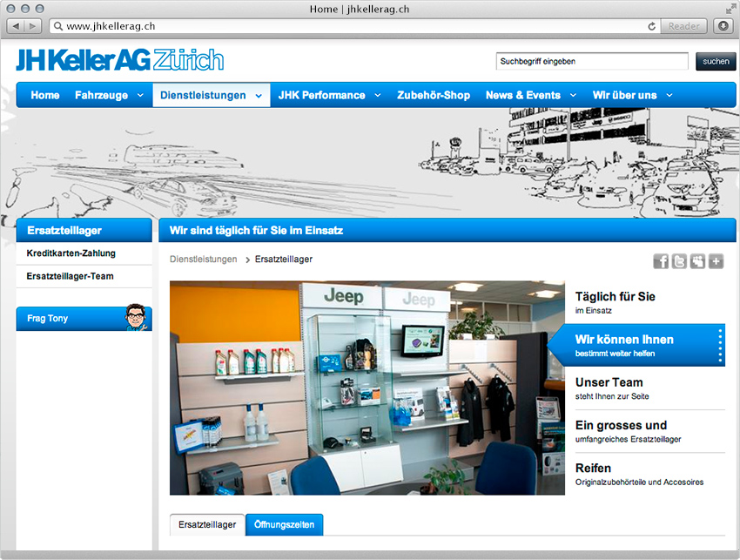This screenshot has height=560, width=740.
Task: Open Wir über uns navigation item
Action: tap(625, 96)
